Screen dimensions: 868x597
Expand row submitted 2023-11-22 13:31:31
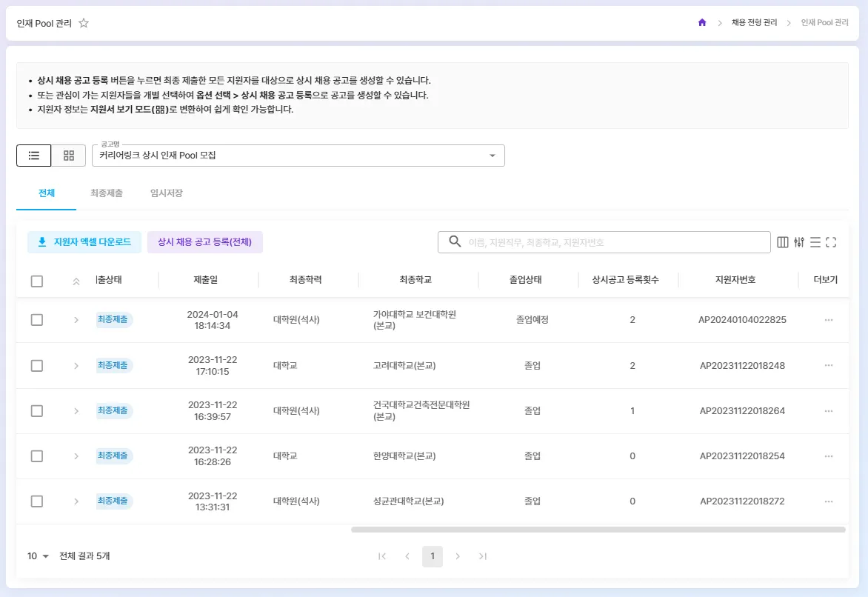click(x=76, y=501)
